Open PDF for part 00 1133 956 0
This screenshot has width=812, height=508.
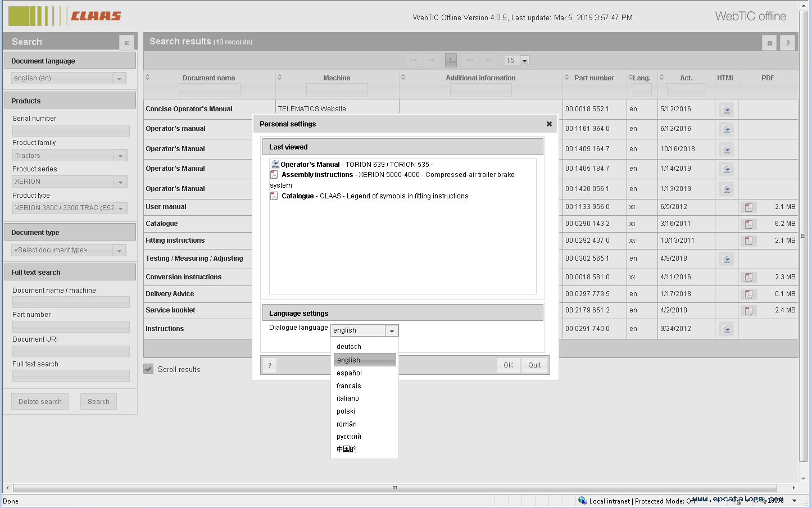point(749,207)
